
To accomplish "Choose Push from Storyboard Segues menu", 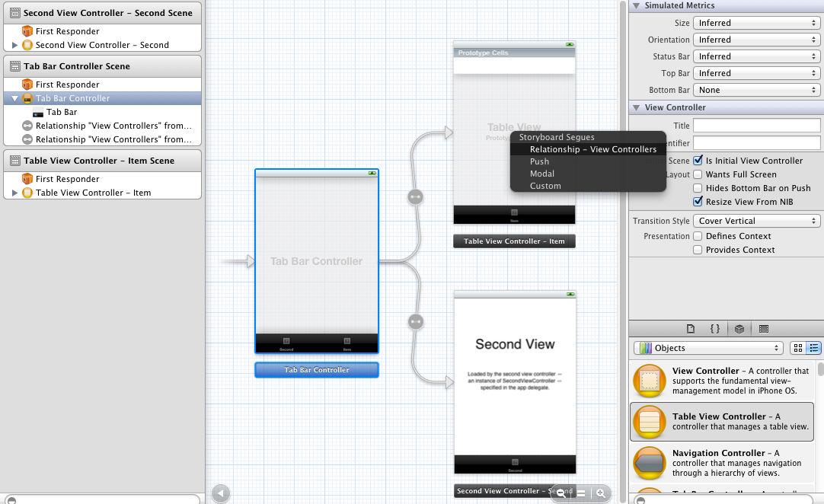I will 539,161.
